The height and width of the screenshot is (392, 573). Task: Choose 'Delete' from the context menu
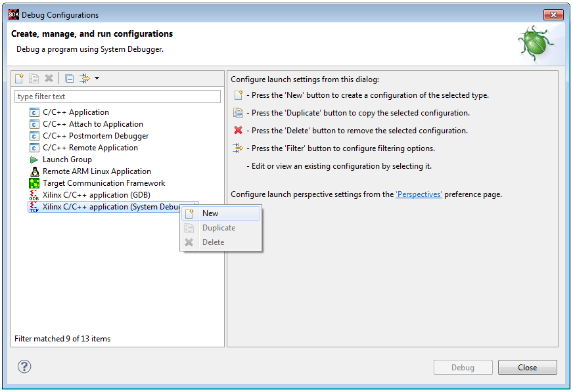coord(221,242)
